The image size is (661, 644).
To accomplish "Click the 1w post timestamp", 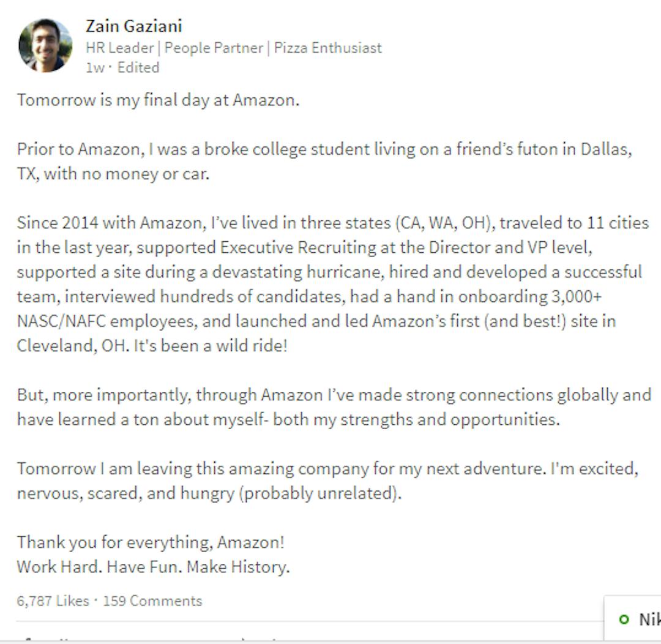I will click(95, 68).
